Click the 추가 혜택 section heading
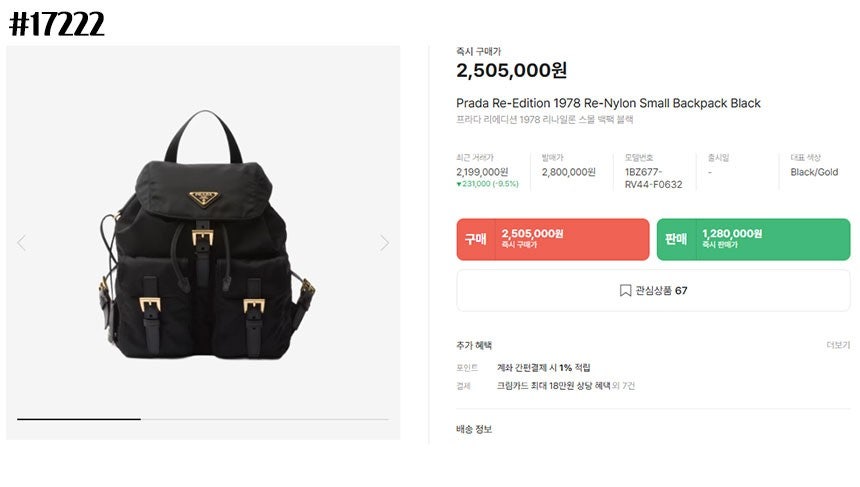Viewport: 860px width, 487px height. pos(474,345)
